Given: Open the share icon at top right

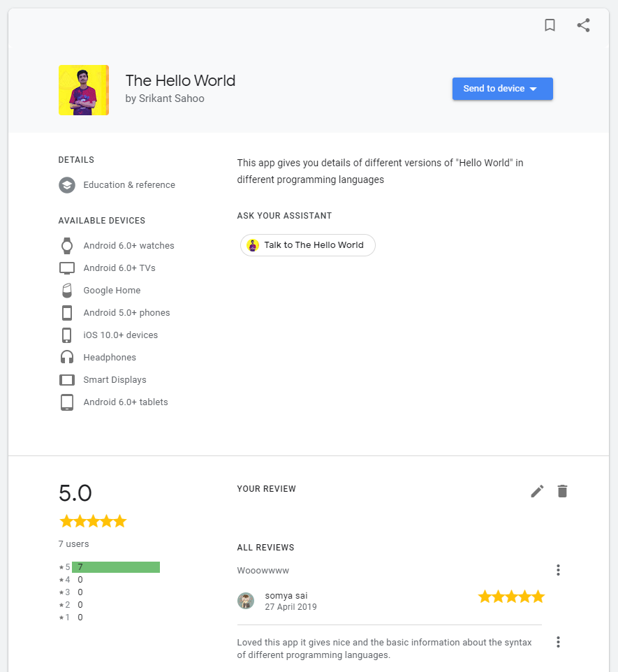Looking at the screenshot, I should [584, 25].
